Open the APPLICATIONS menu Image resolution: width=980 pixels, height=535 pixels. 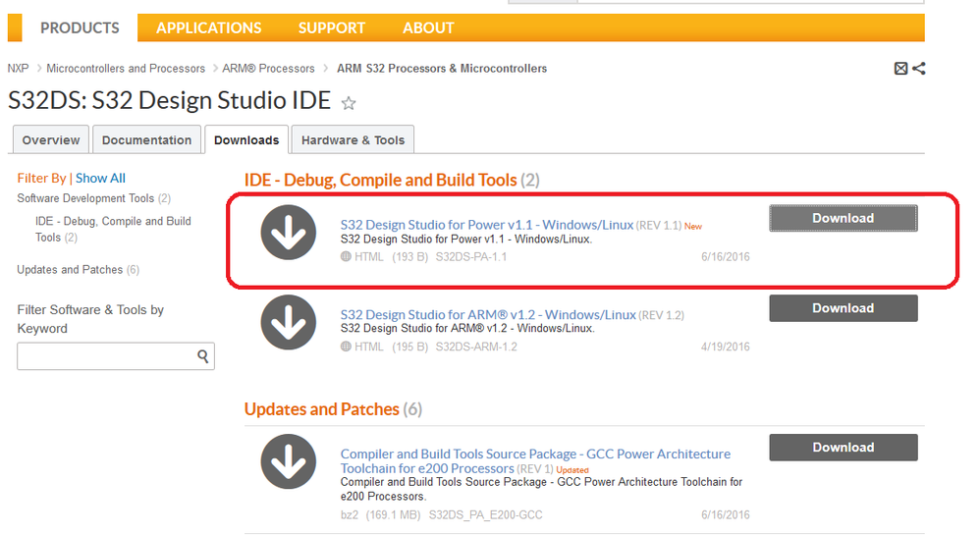(209, 28)
